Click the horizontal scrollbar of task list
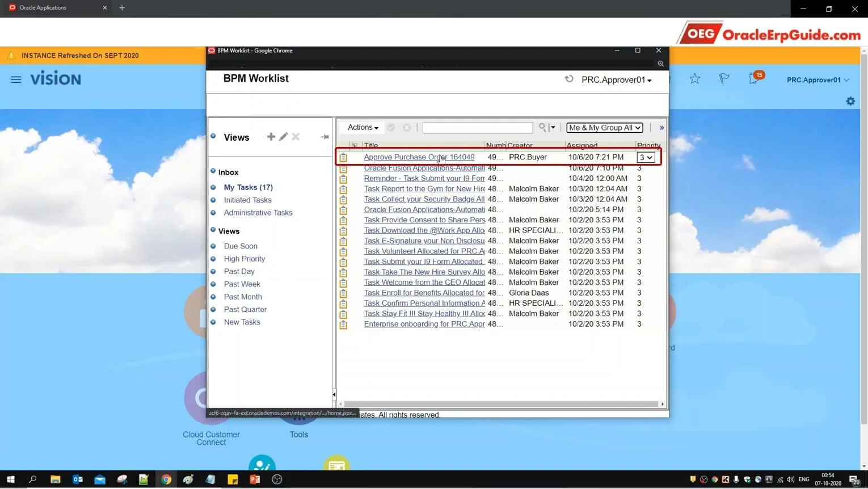 500,404
